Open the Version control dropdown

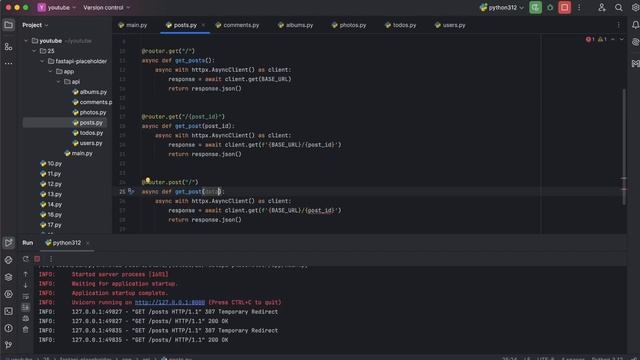[x=106, y=7]
